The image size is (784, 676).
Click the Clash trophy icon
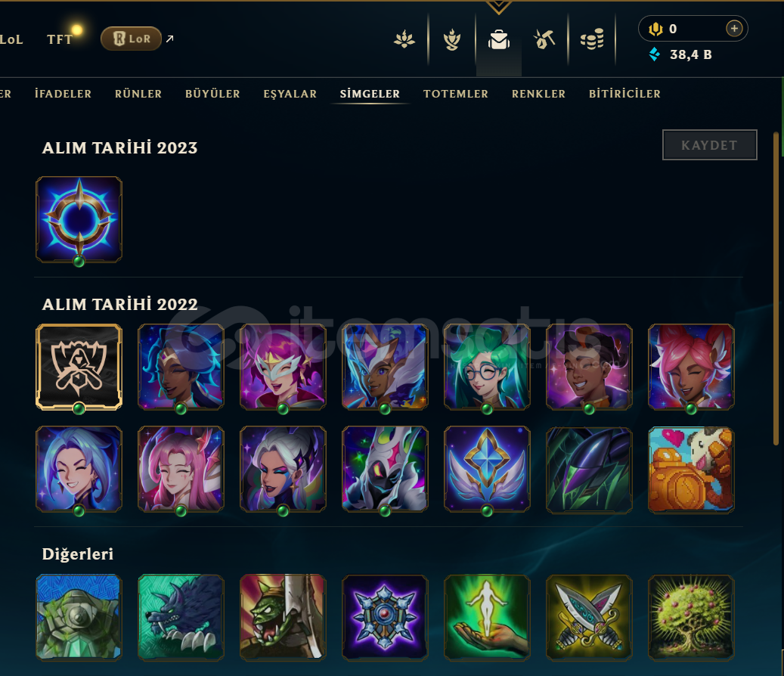(452, 39)
